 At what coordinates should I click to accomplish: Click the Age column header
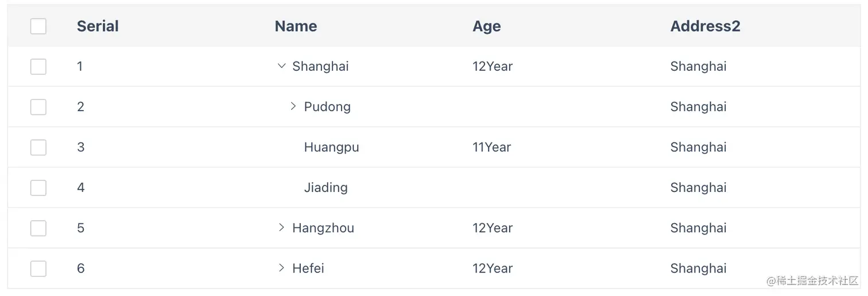[x=487, y=26]
